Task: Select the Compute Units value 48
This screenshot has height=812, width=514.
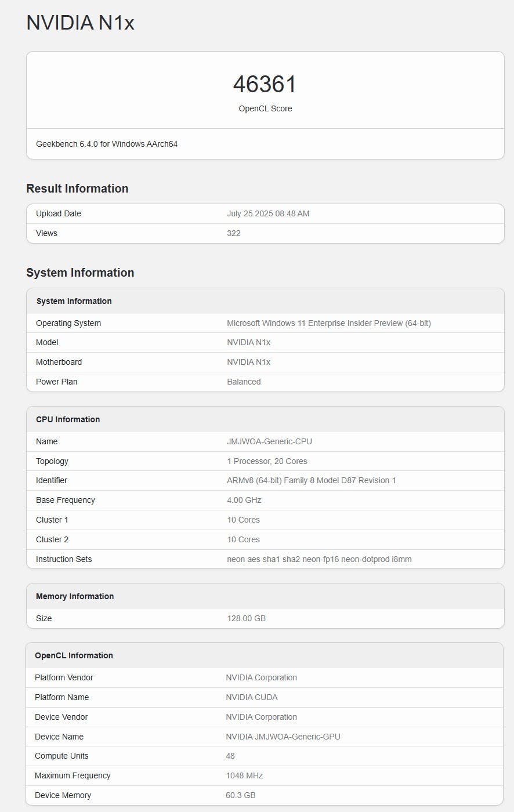Action: click(230, 756)
